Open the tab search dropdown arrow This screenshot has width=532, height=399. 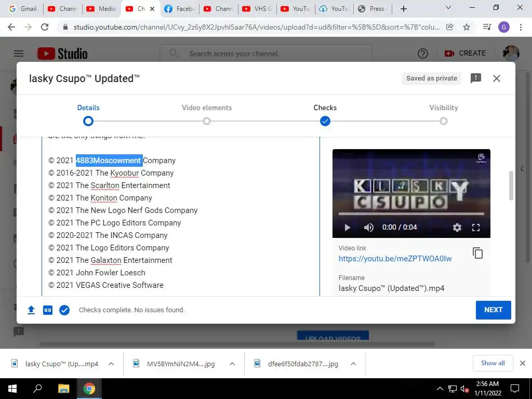coord(448,7)
